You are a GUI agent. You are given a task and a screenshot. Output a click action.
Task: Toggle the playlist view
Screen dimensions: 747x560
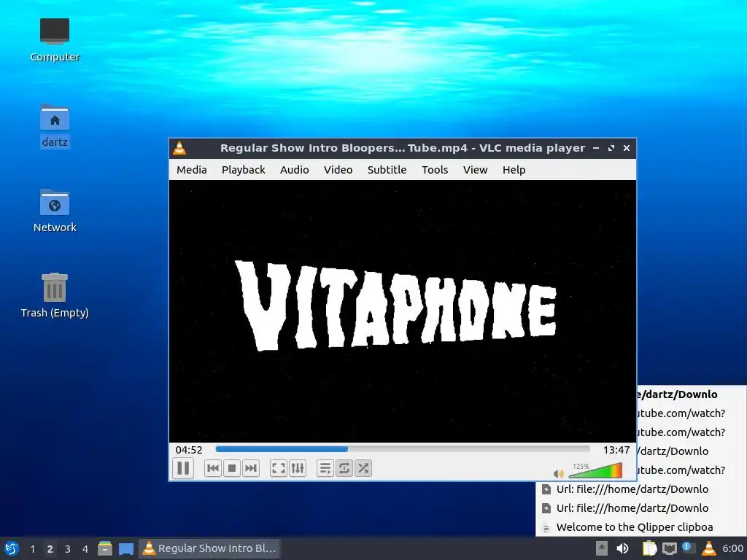[x=325, y=469]
